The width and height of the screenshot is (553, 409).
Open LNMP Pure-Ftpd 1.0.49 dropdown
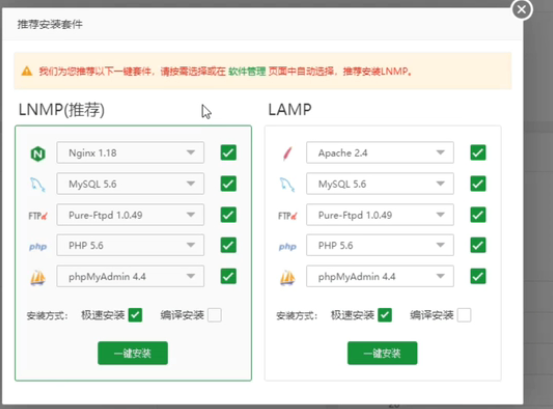click(x=130, y=215)
